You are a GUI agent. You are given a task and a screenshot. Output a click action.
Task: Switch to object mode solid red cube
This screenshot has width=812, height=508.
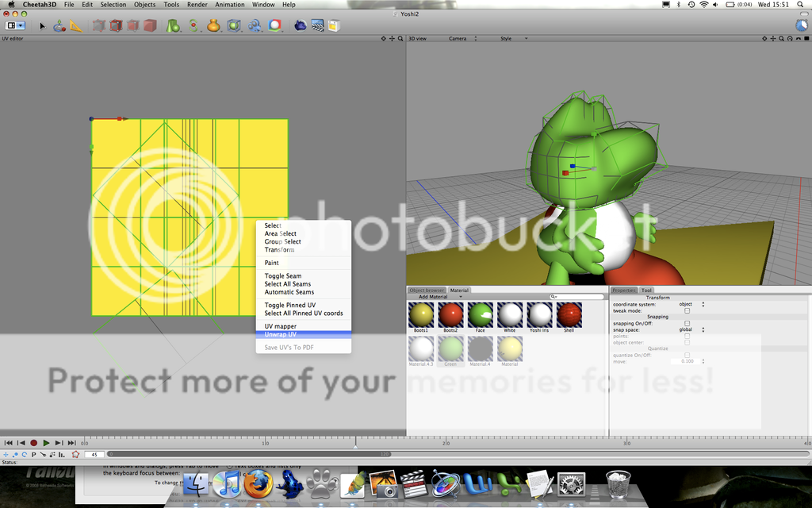coord(150,25)
